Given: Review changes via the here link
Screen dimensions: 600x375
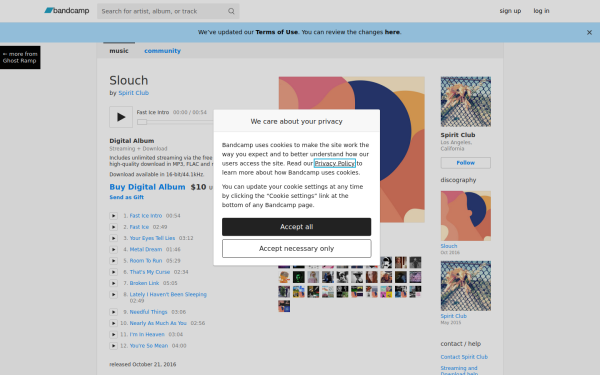Looking at the screenshot, I should 392,32.
